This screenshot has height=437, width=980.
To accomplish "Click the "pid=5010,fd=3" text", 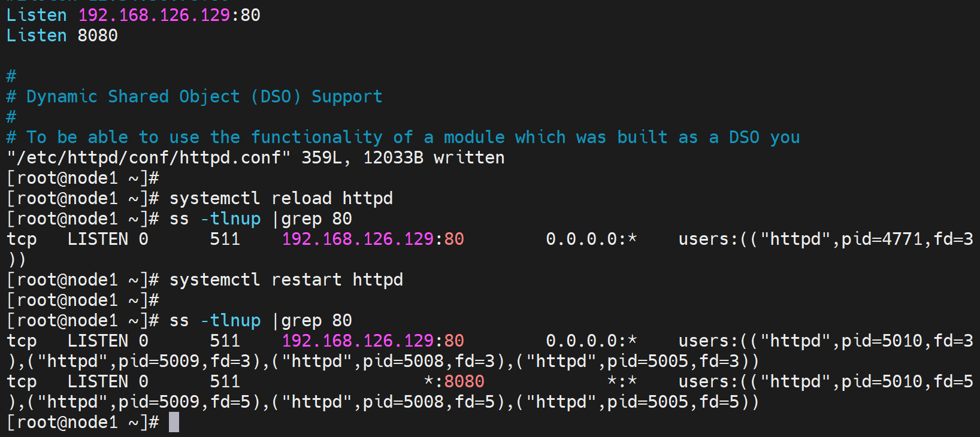I will tap(907, 341).
